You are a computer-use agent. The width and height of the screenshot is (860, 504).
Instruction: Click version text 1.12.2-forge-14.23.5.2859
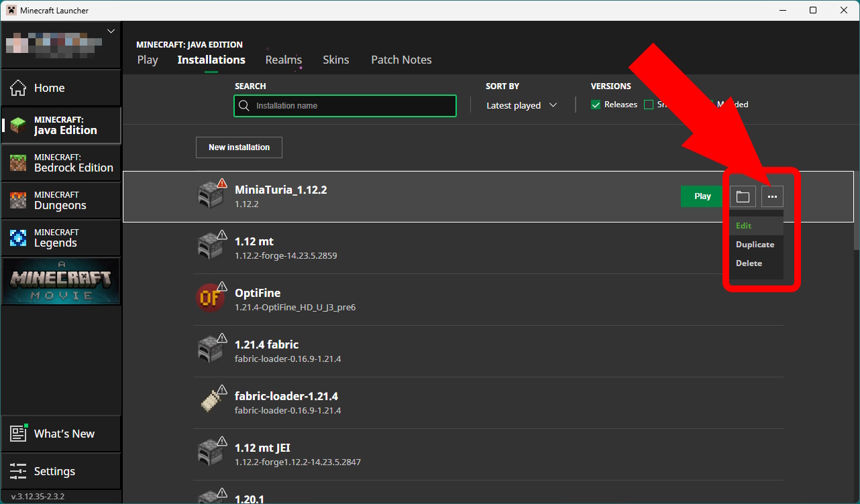(286, 255)
